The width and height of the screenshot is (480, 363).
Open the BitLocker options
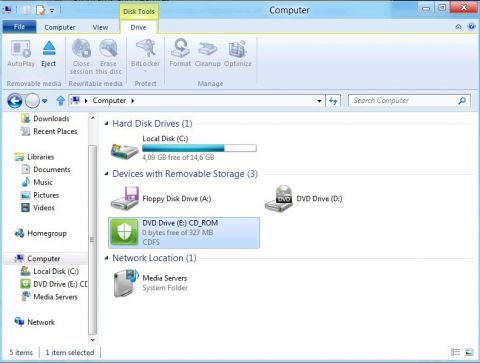(145, 55)
